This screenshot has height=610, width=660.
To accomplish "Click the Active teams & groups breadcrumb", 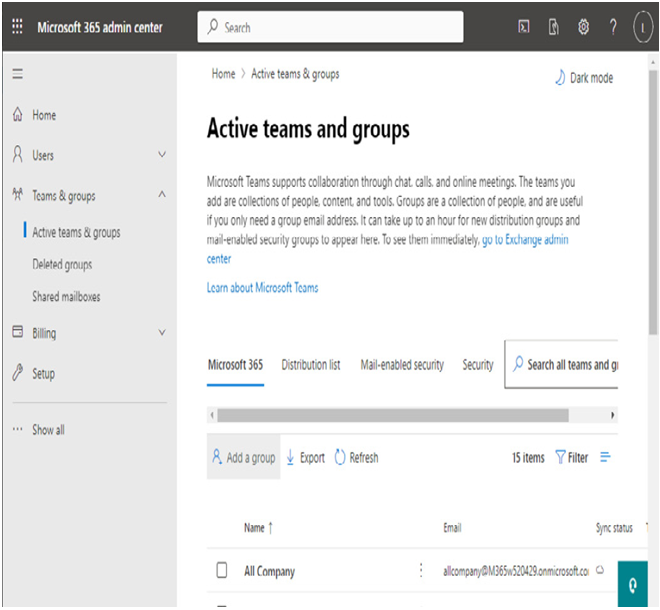I will (295, 74).
